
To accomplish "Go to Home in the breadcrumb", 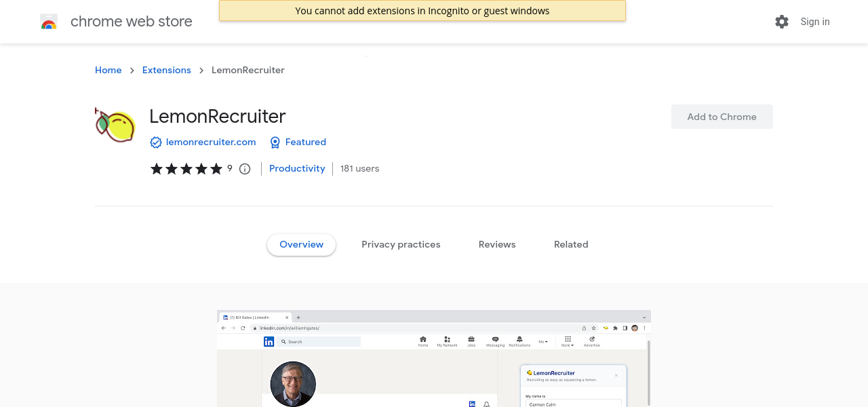I will (108, 71).
